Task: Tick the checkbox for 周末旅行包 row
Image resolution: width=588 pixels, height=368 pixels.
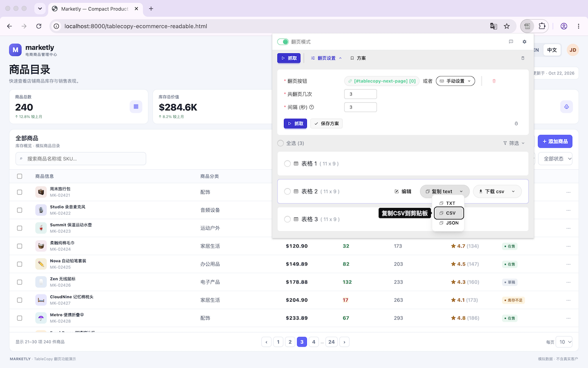Action: 19,192
